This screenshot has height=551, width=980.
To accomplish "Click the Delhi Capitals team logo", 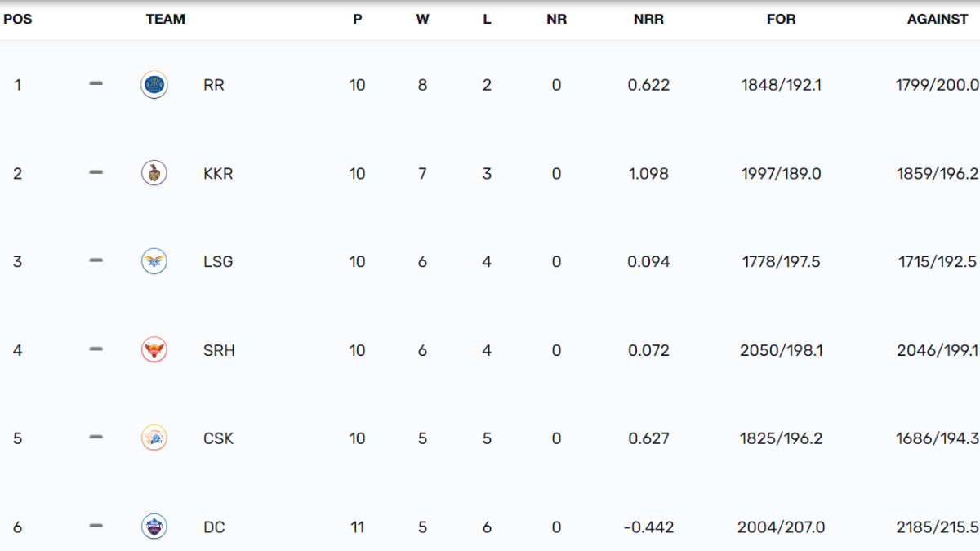I will coord(154,527).
